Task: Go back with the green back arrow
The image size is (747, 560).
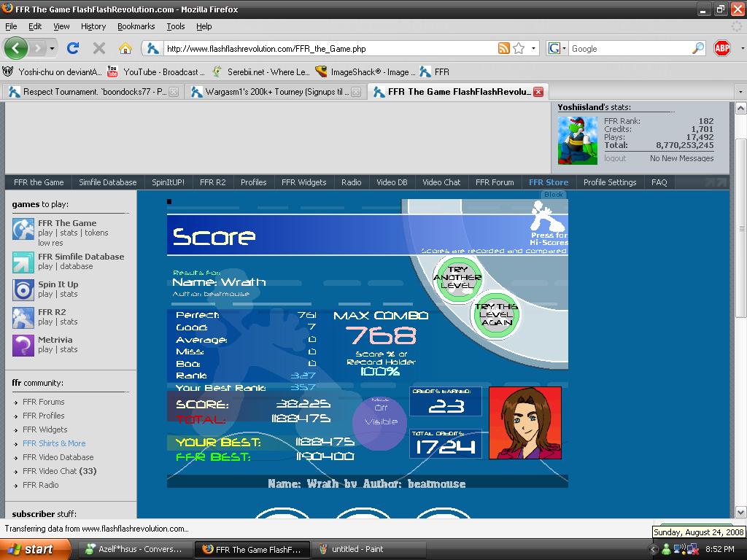Action: (x=16, y=48)
